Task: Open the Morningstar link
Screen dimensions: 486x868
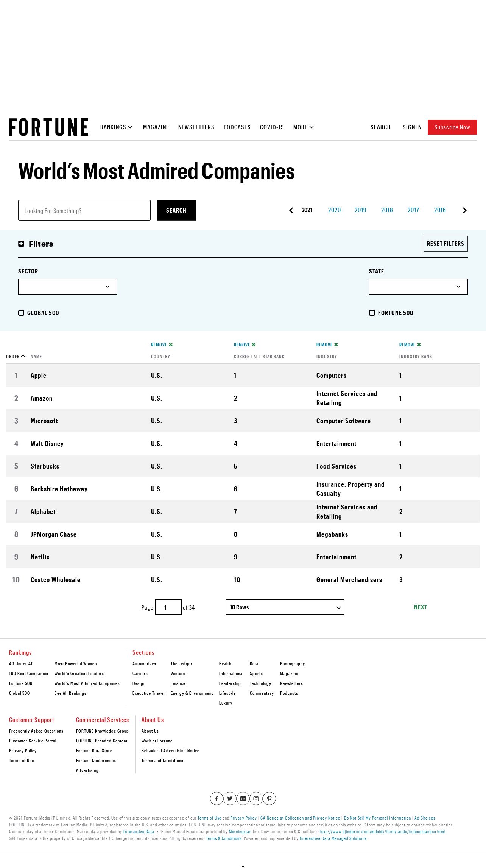Action: pos(240,832)
